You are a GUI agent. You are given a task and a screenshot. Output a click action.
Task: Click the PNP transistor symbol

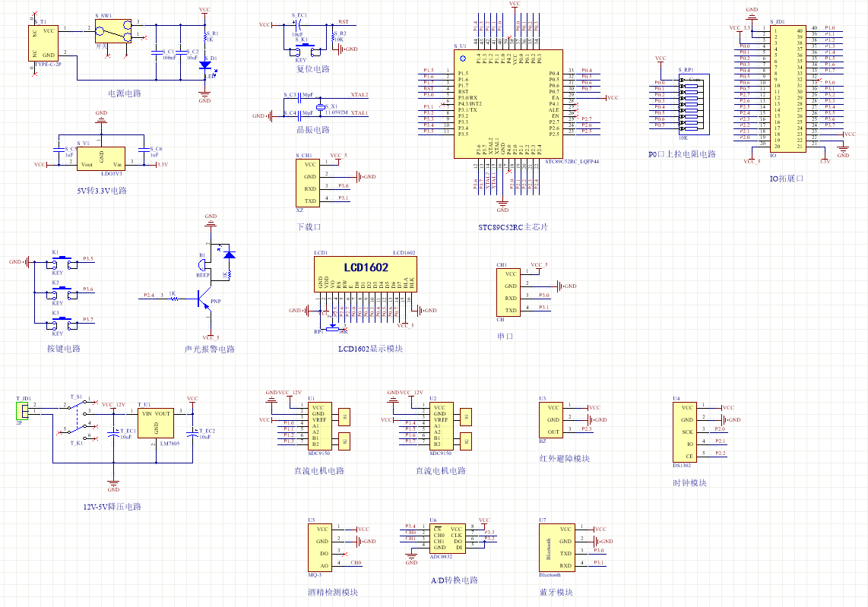point(202,302)
